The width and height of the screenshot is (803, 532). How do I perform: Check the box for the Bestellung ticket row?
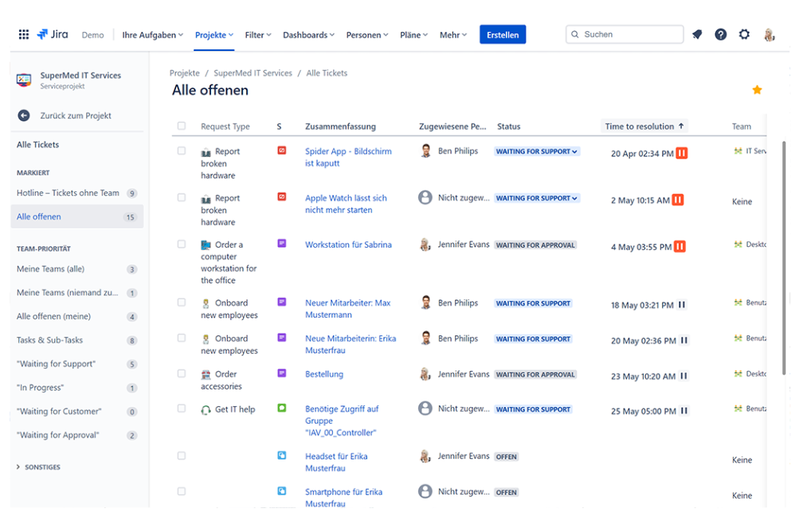[x=182, y=374]
